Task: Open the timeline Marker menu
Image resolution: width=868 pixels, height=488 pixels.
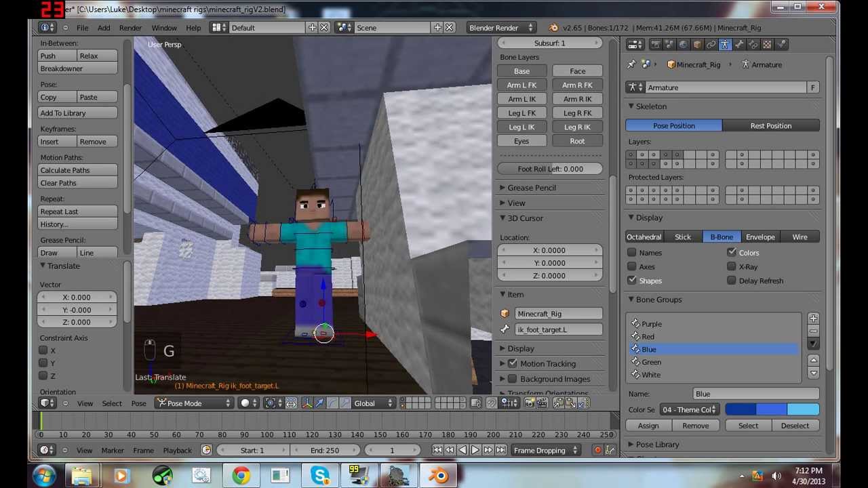Action: (113, 450)
